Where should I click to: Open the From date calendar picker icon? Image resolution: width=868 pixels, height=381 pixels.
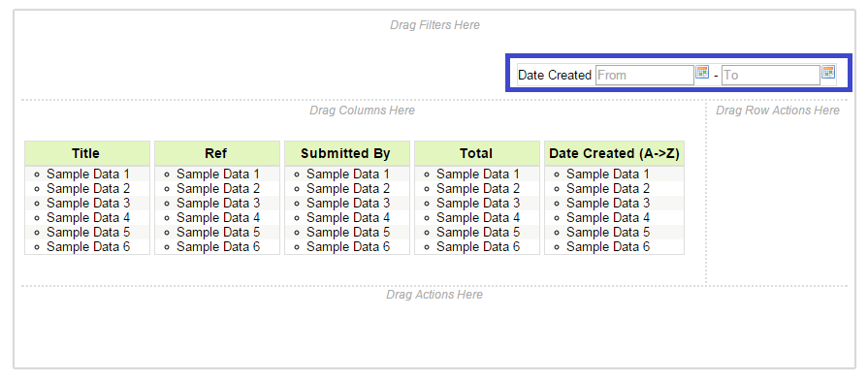(x=702, y=73)
